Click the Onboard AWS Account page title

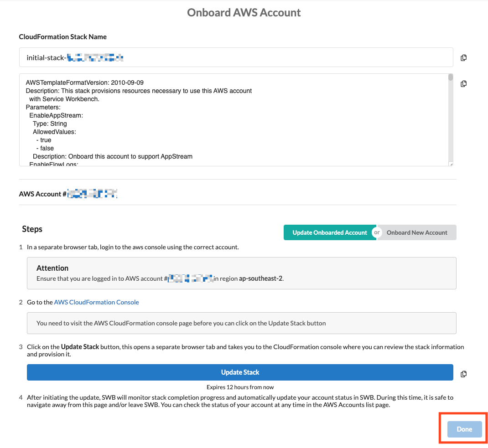click(x=244, y=12)
